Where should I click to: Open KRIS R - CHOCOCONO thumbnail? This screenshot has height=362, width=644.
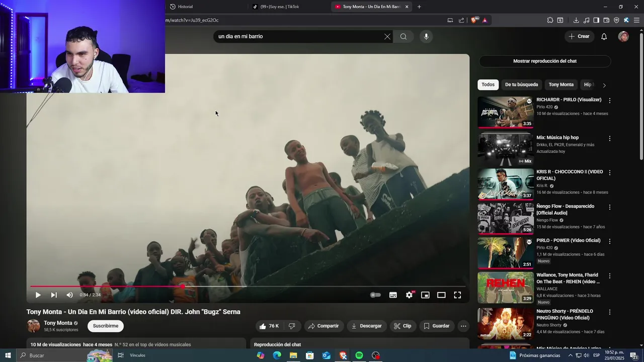pyautogui.click(x=506, y=184)
